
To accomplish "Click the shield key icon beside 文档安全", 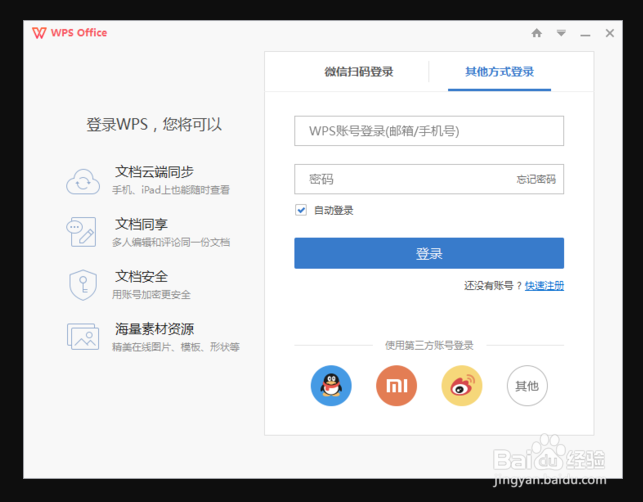I will point(83,285).
